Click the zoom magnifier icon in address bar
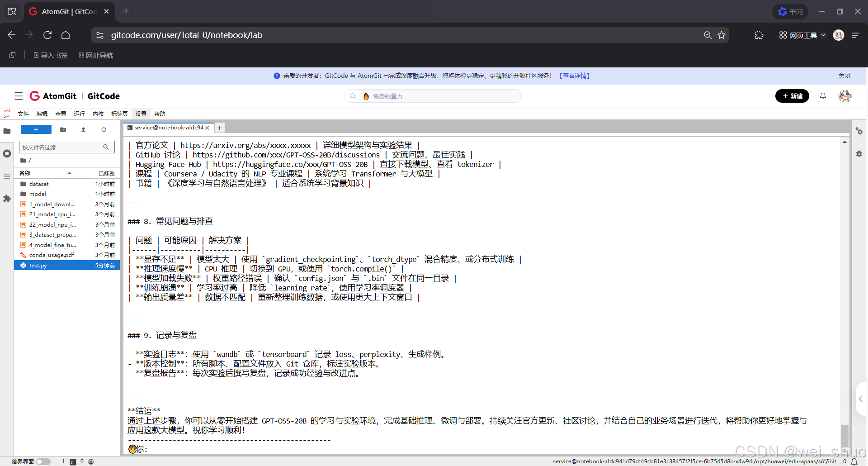The width and height of the screenshot is (868, 466). tap(708, 35)
